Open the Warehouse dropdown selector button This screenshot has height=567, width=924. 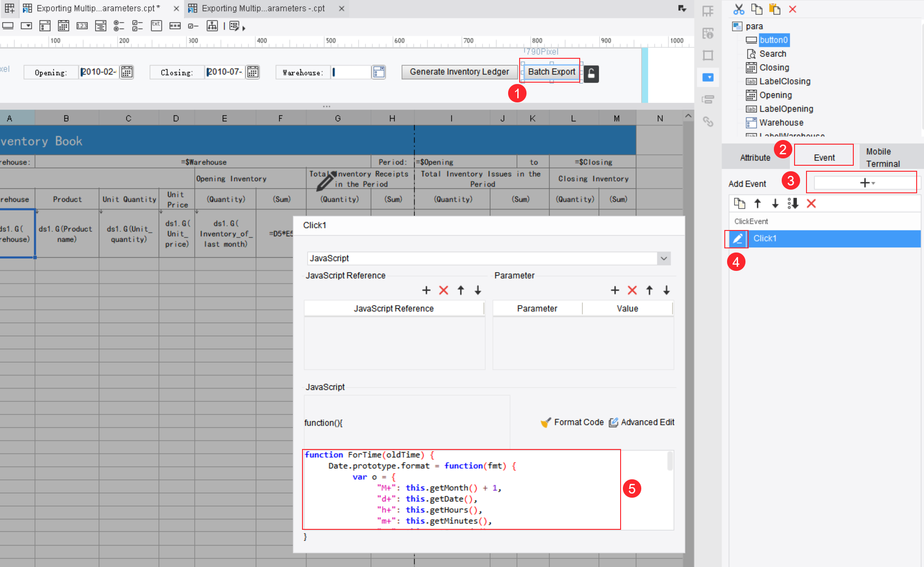(x=379, y=72)
